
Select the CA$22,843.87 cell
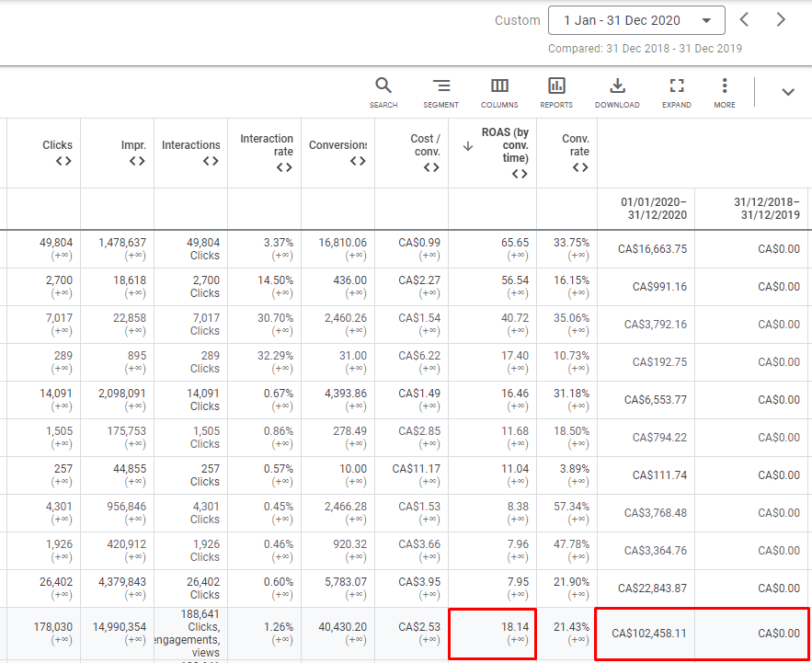652,589
